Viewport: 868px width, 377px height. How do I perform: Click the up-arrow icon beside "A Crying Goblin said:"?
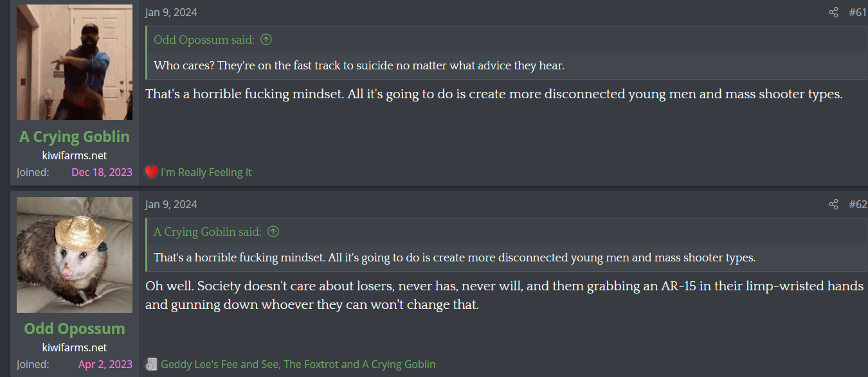[273, 232]
